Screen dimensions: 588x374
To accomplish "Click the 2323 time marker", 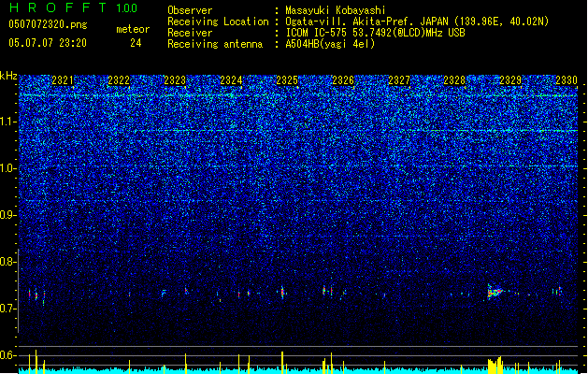I will pyautogui.click(x=175, y=80).
